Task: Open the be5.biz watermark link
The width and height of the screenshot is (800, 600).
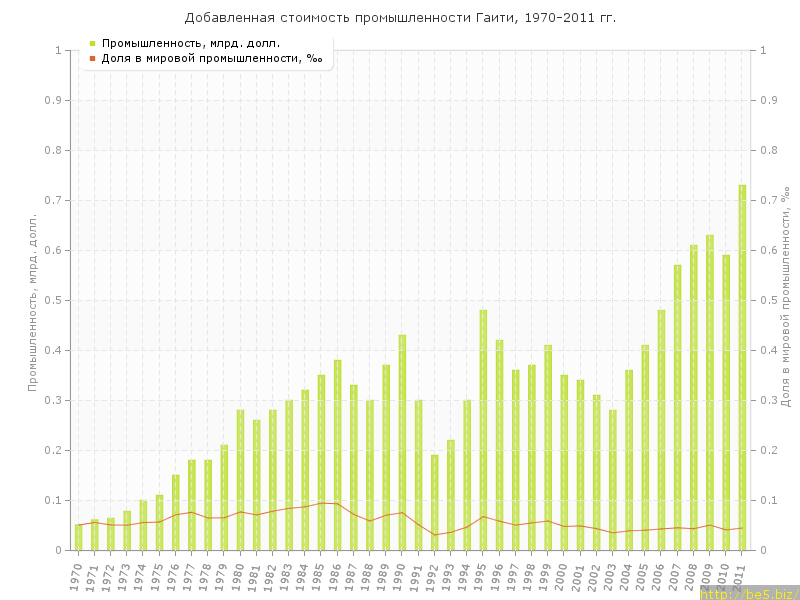Action: [748, 593]
